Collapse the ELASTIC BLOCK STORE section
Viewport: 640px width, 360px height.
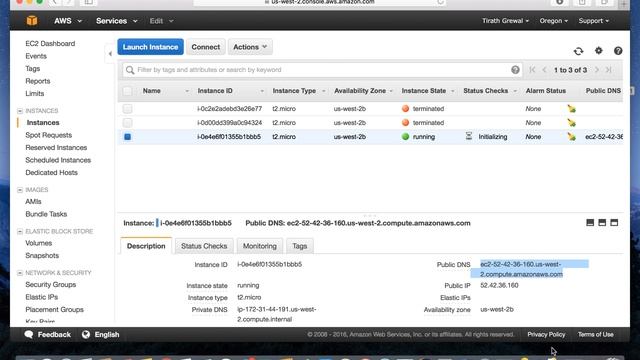(x=20, y=231)
